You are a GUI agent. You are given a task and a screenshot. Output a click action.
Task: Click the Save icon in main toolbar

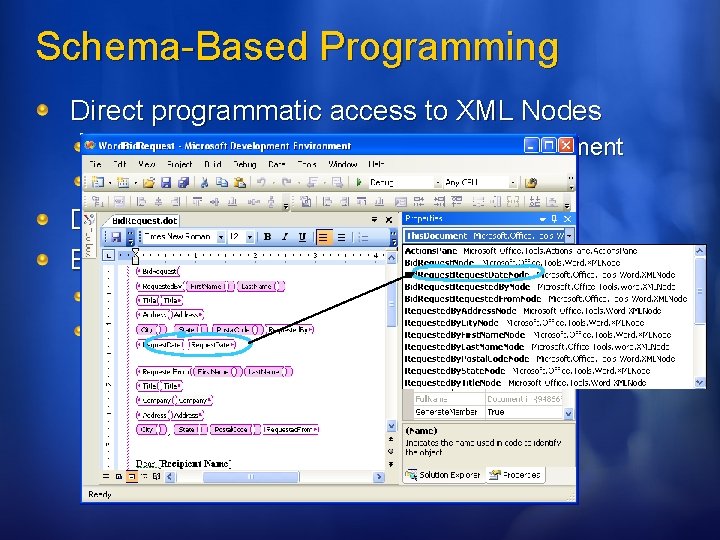[x=165, y=183]
